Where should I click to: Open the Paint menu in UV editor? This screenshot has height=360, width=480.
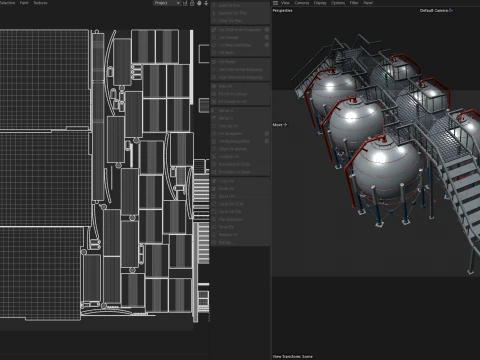pyautogui.click(x=24, y=3)
